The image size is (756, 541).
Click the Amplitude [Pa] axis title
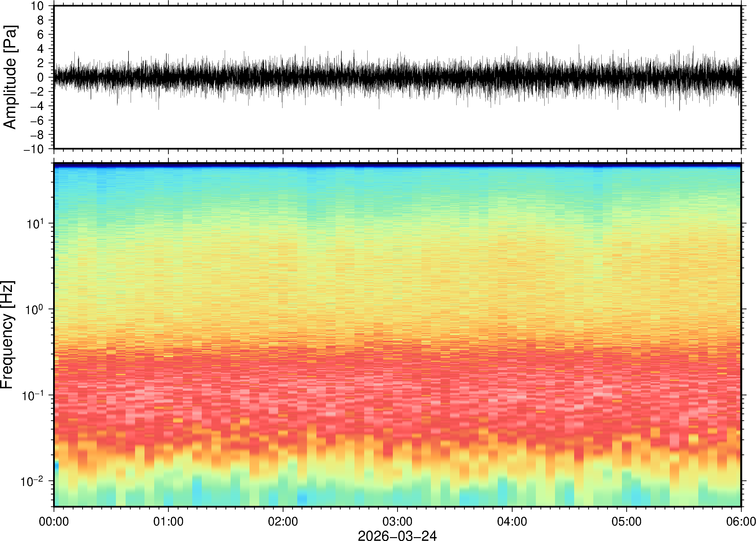(10, 77)
